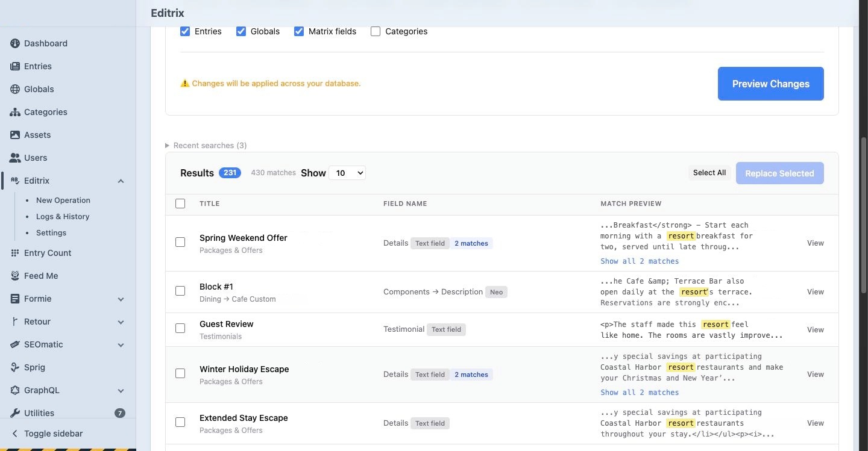This screenshot has width=868, height=451.
Task: Click the Users people icon
Action: point(15,158)
